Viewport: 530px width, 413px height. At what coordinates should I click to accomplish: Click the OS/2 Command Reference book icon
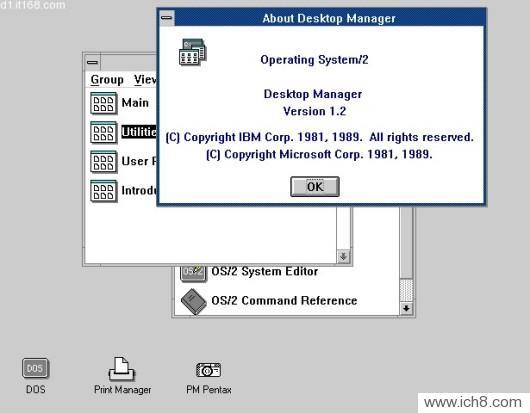(193, 301)
